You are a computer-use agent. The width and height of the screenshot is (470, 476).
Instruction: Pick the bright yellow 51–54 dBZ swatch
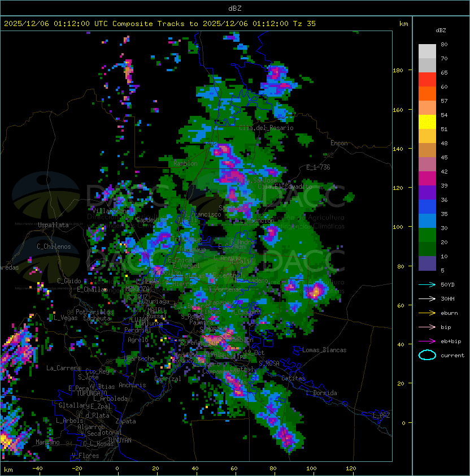click(427, 122)
